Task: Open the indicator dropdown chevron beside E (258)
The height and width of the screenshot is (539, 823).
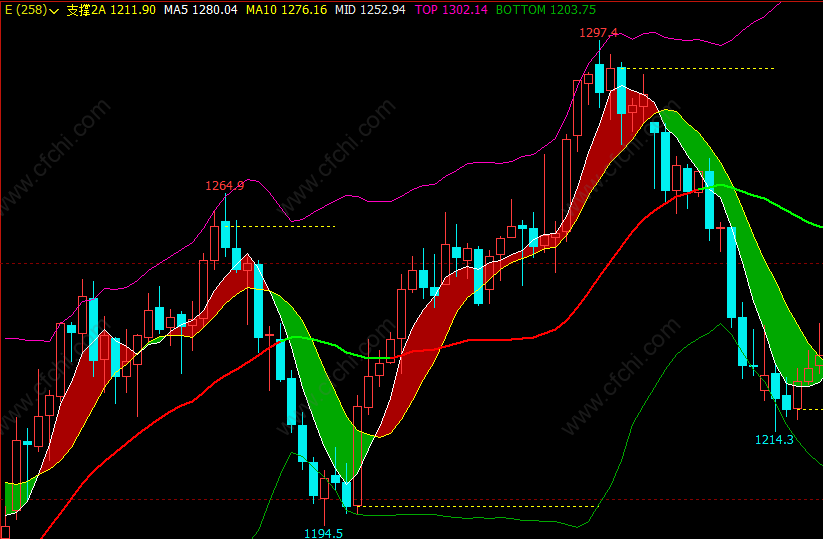Action: pyautogui.click(x=54, y=10)
